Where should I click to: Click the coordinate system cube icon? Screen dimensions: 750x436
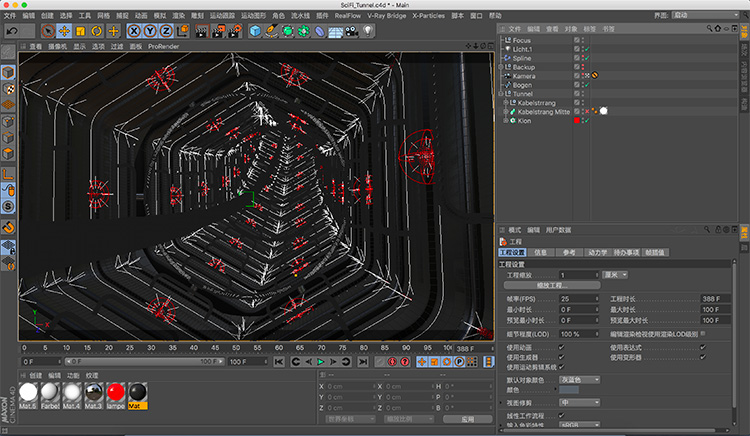pos(183,31)
